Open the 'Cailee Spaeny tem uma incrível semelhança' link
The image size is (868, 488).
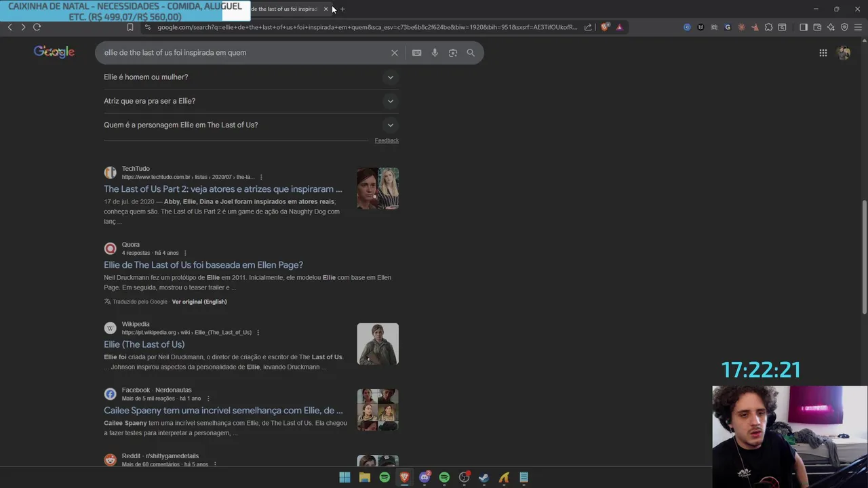tap(224, 411)
